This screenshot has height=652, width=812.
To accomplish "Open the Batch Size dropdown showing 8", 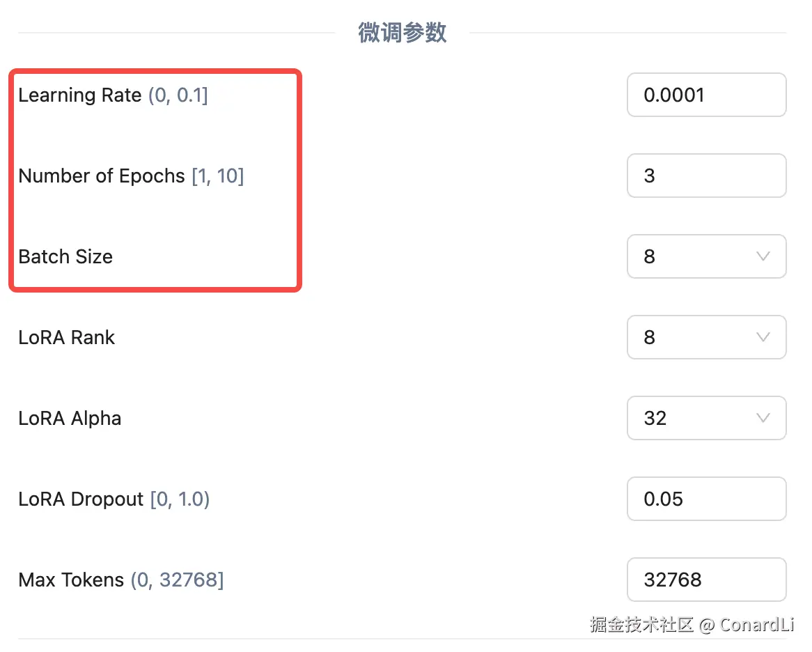I will pyautogui.click(x=705, y=256).
